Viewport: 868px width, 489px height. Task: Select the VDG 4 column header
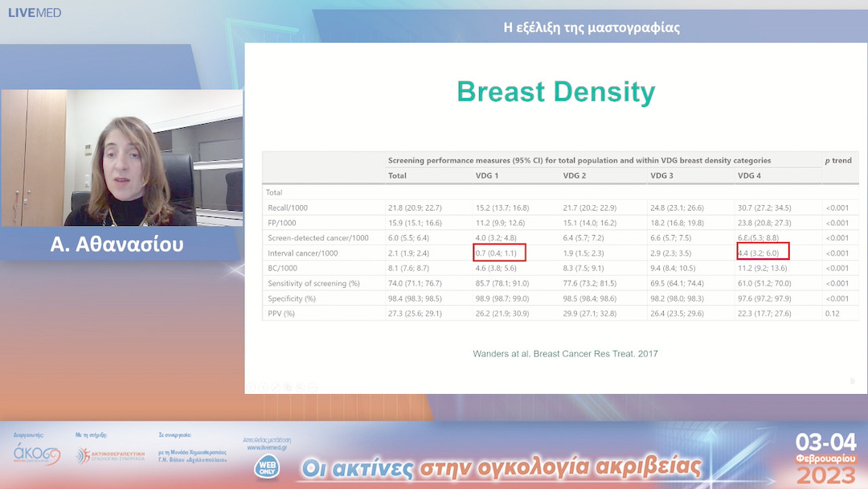750,175
